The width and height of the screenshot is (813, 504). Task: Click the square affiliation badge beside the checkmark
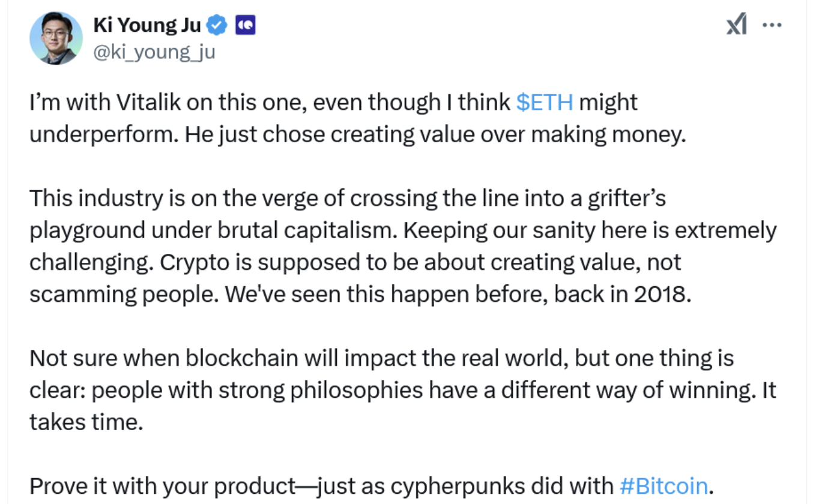[246, 25]
